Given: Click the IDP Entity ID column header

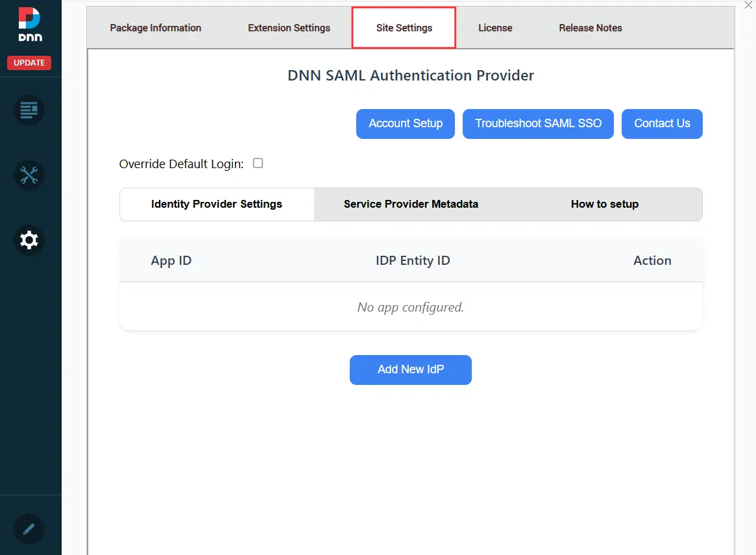Looking at the screenshot, I should pyautogui.click(x=413, y=261).
